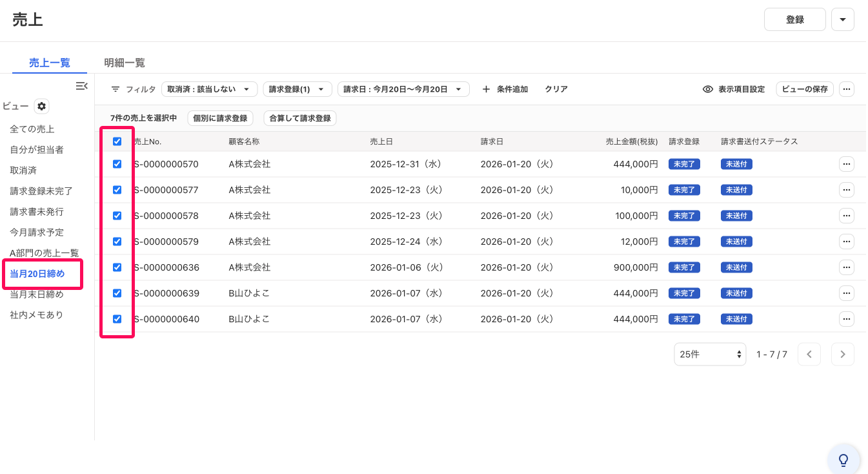Click the 売上No. column header

pos(147,141)
